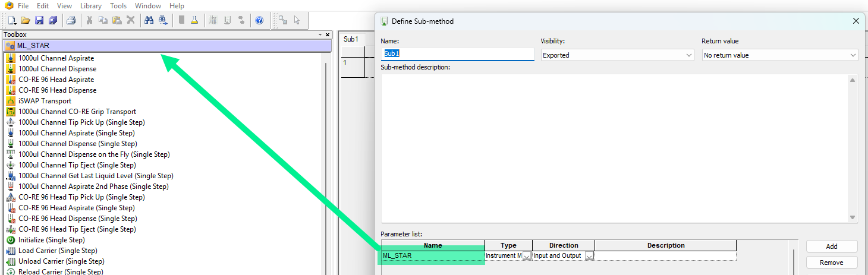Open the Type dropdown in ML_STAR row
Viewport: 868px width, 275px height.
tap(527, 256)
